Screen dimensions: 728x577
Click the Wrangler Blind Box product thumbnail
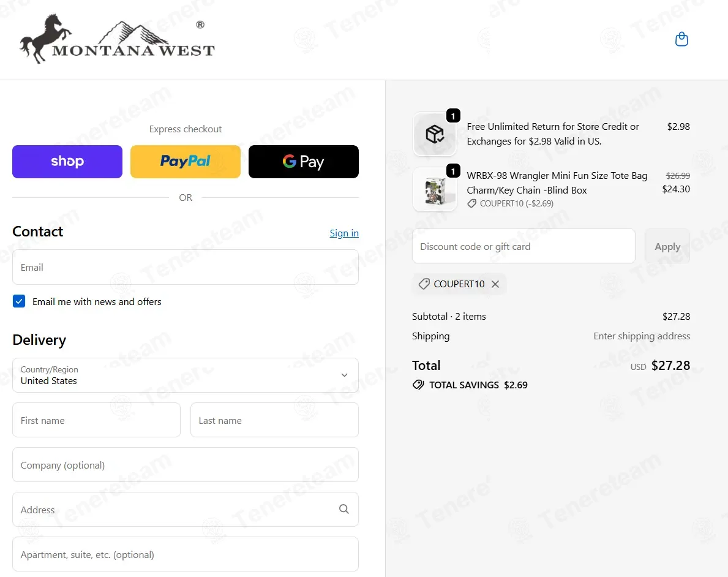435,189
